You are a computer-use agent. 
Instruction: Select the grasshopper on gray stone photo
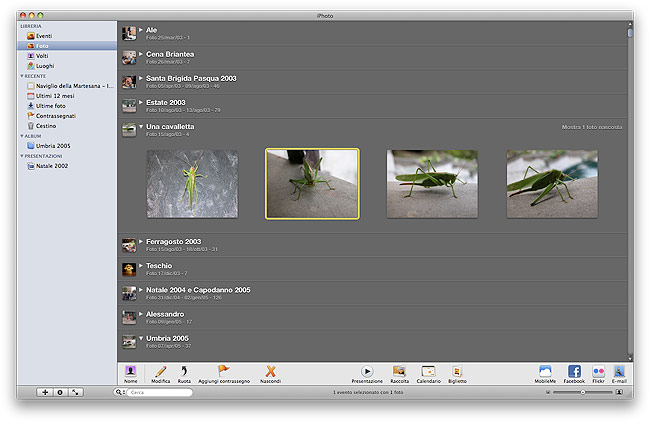192,184
